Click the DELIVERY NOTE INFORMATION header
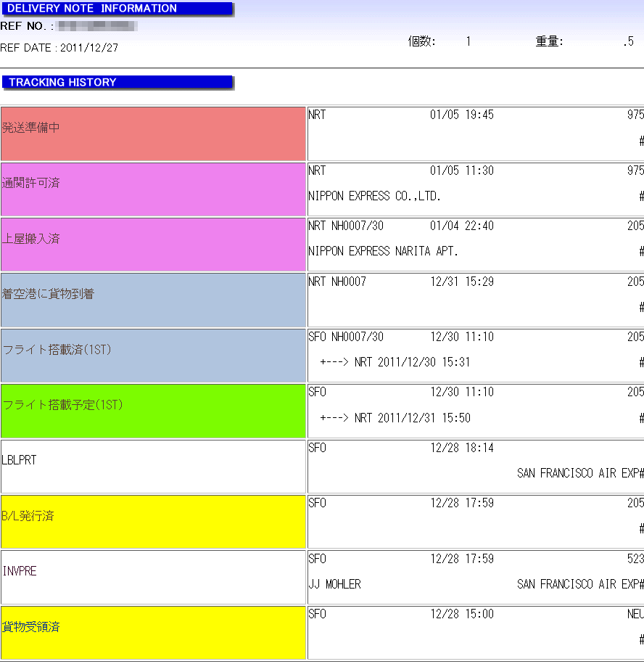 pos(92,9)
